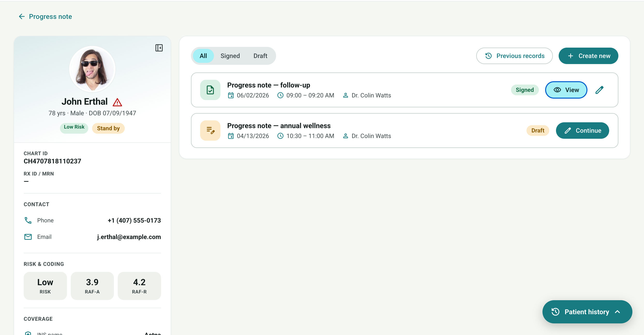Click the email envelope icon
644x335 pixels.
28,237
